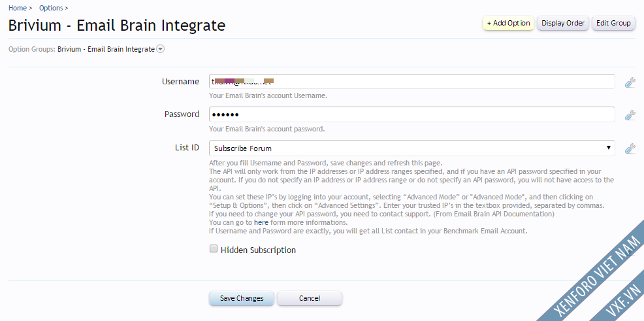Follow the 'here' link for more information
This screenshot has width=644, height=321.
tap(261, 222)
